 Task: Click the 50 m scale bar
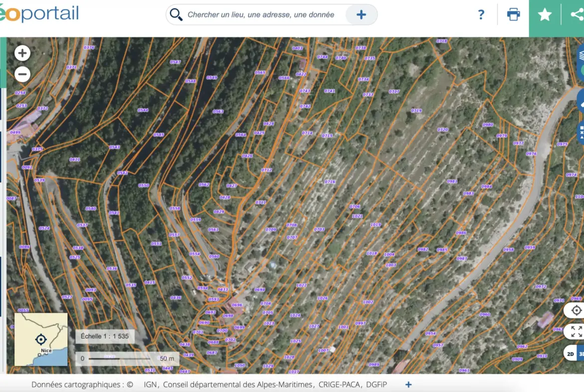(x=127, y=358)
